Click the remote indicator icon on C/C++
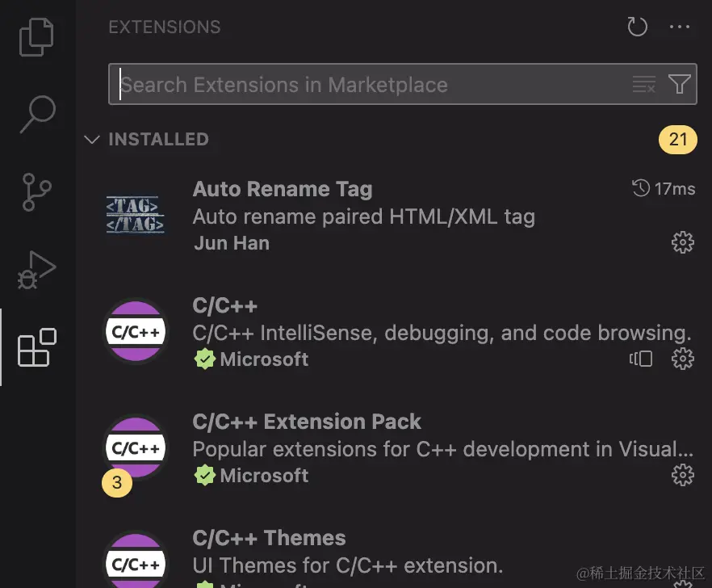Image resolution: width=712 pixels, height=588 pixels. (x=642, y=359)
